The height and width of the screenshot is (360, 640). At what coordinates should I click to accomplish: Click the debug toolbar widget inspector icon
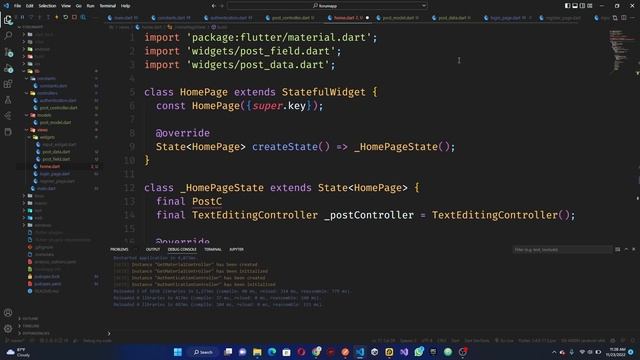pos(83,18)
